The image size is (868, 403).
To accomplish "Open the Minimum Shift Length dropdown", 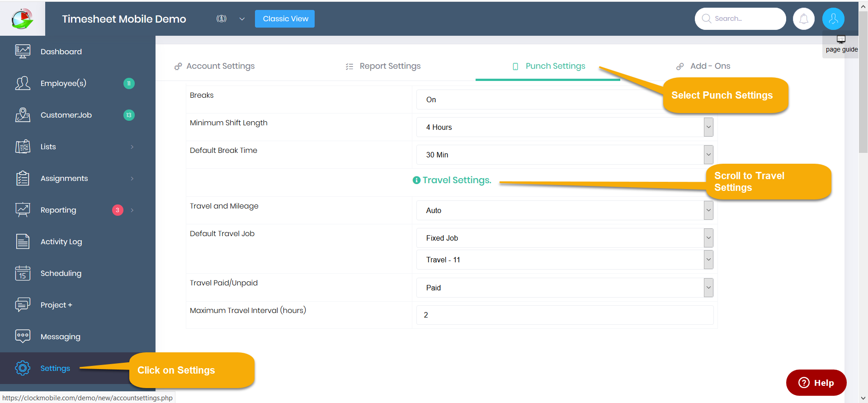I will (565, 127).
